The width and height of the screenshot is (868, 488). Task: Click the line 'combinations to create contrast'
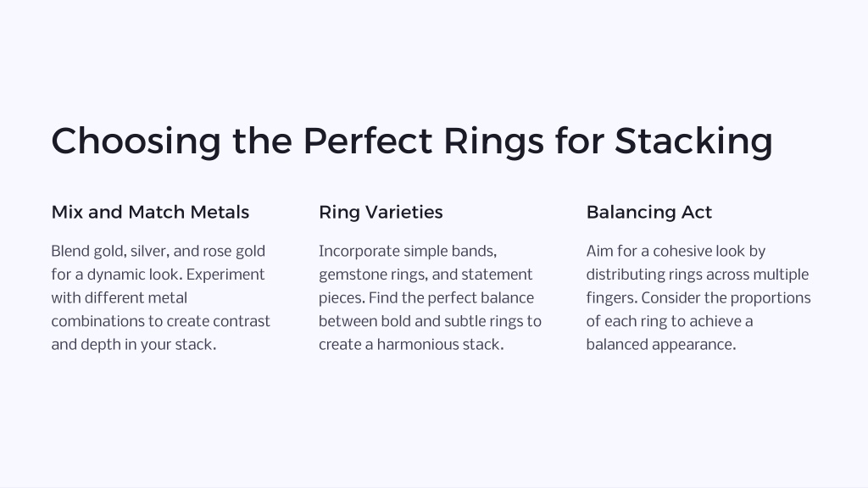(x=160, y=321)
